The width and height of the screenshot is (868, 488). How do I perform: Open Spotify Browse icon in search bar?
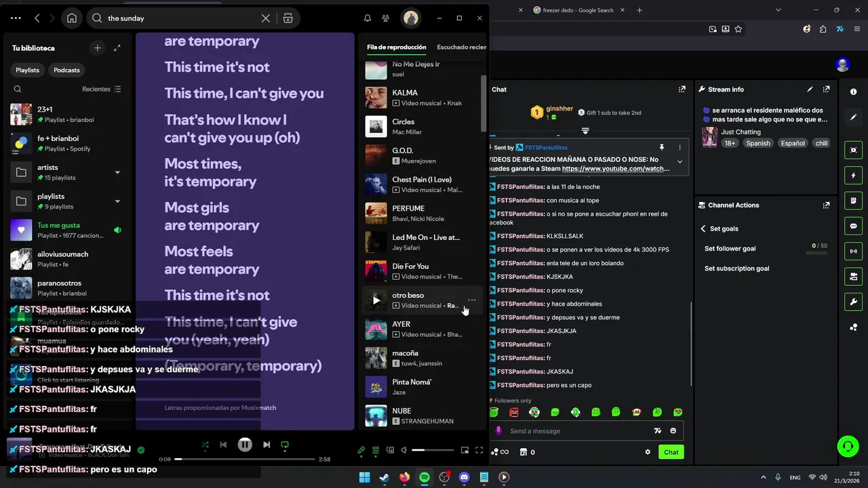[x=288, y=18]
